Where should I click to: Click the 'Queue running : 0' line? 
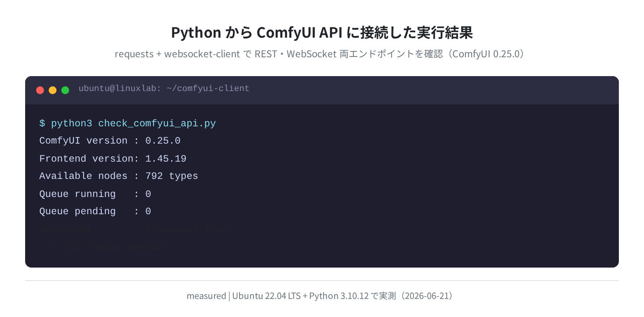(x=95, y=194)
